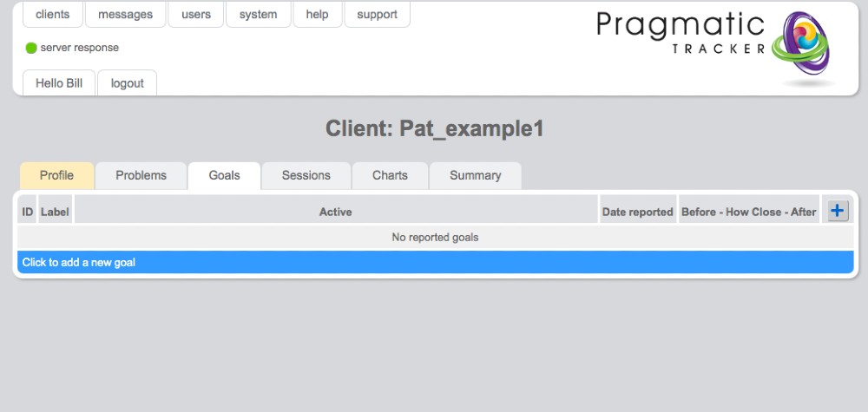Open the system menu
The height and width of the screenshot is (412, 868).
(258, 15)
